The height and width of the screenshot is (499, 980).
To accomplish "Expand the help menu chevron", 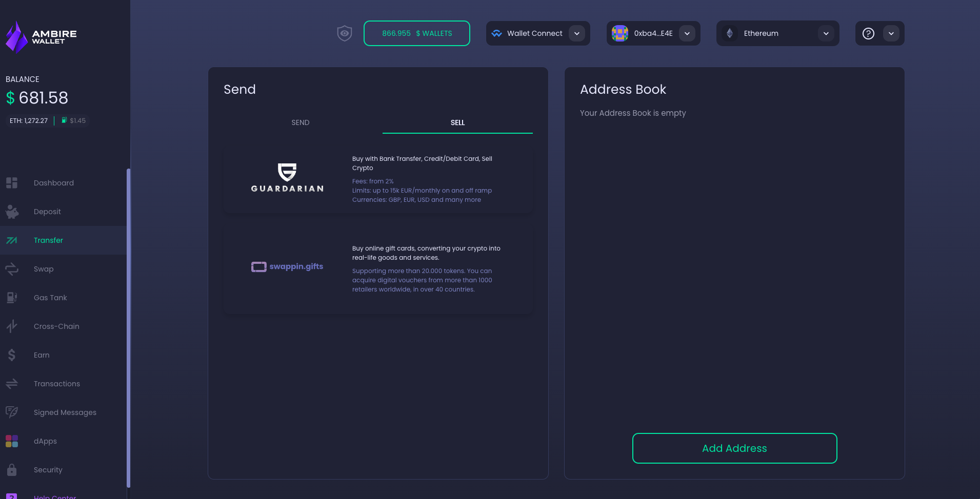I will [891, 33].
